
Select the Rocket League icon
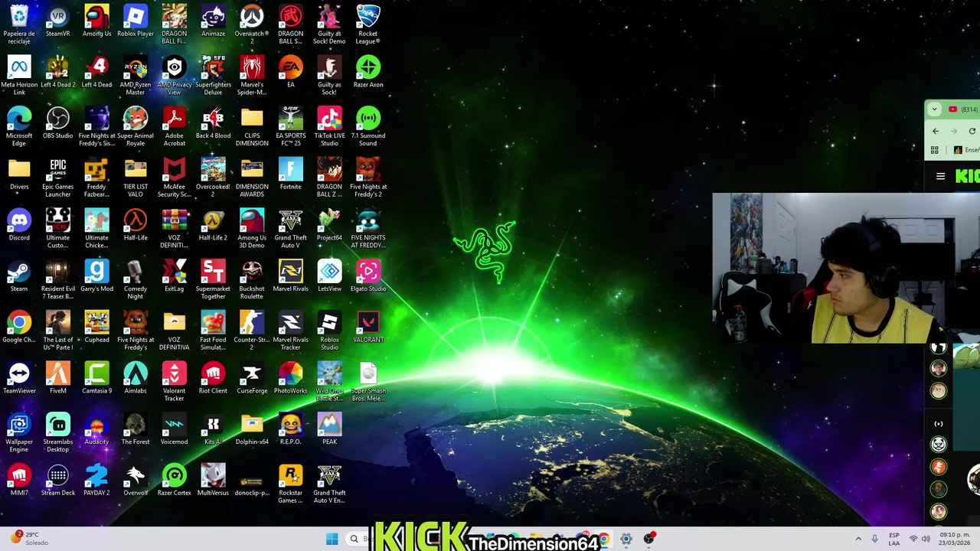click(368, 24)
